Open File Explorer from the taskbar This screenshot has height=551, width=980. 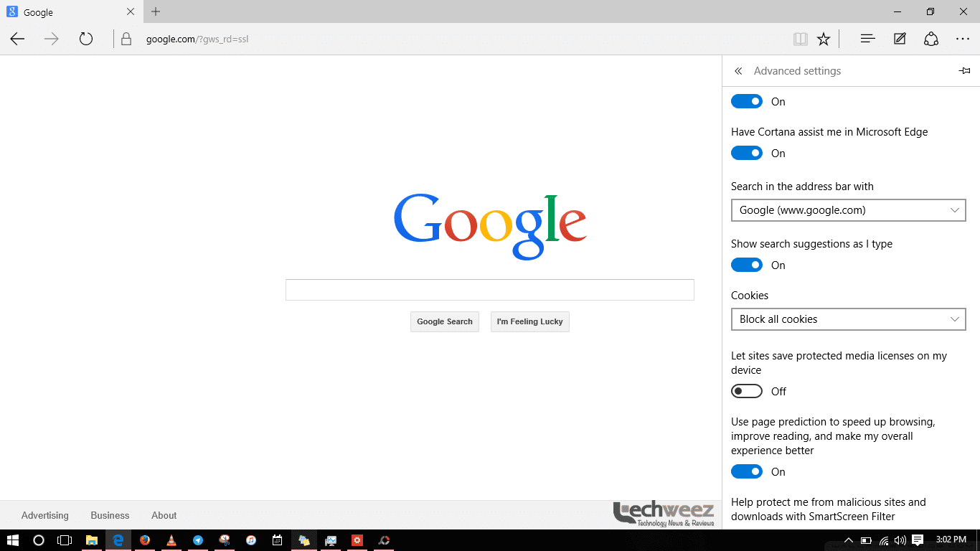(x=92, y=540)
